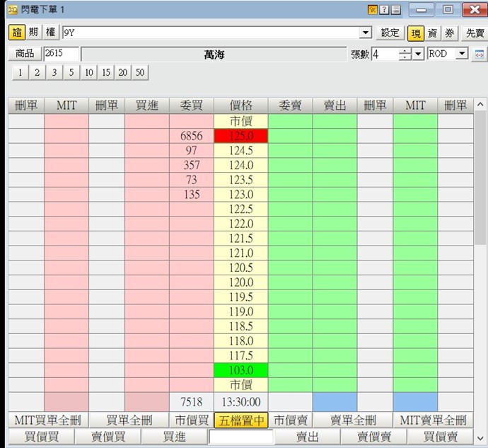Expand the ROD order type dropdown
The image size is (488, 448).
tap(462, 54)
